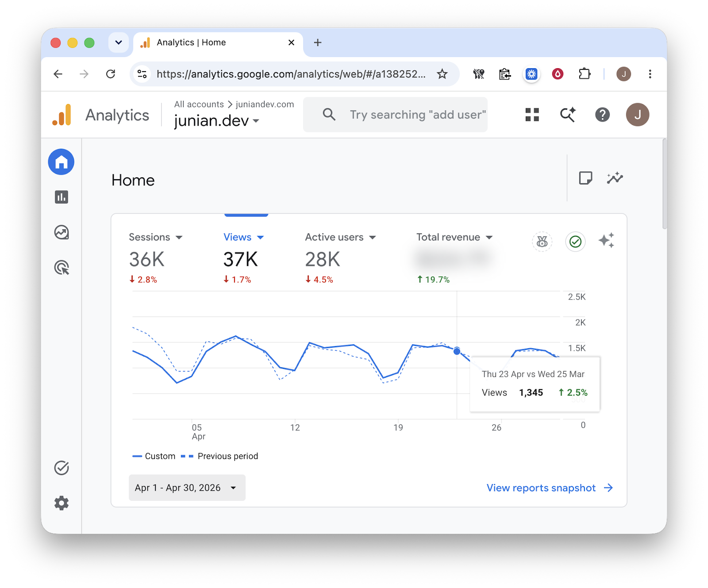Open the Explore icon in sidebar
The image size is (708, 588).
pyautogui.click(x=62, y=232)
